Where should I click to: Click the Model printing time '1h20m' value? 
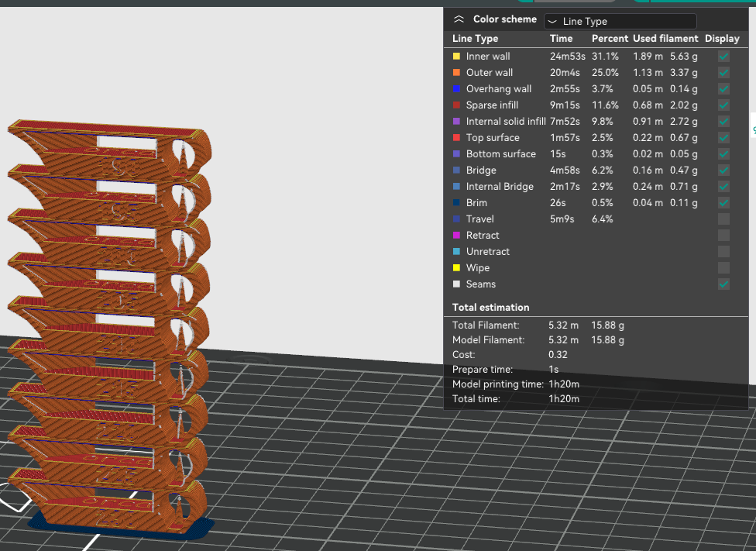564,384
